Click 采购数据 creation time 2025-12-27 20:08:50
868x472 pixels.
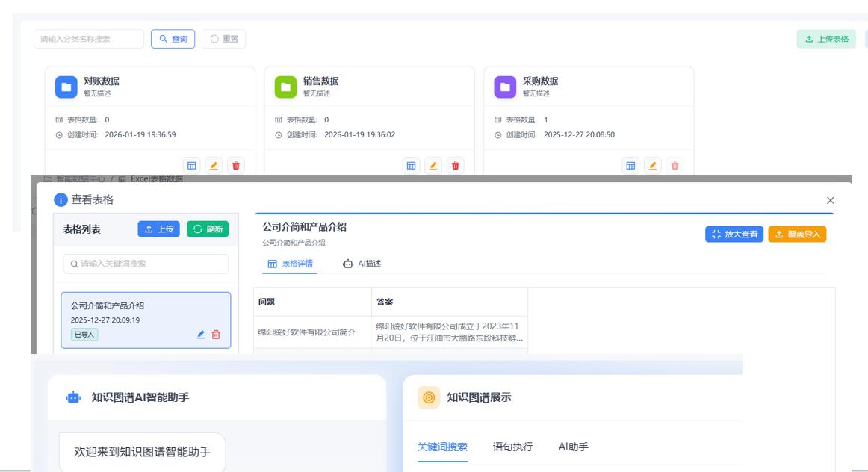tap(579, 134)
